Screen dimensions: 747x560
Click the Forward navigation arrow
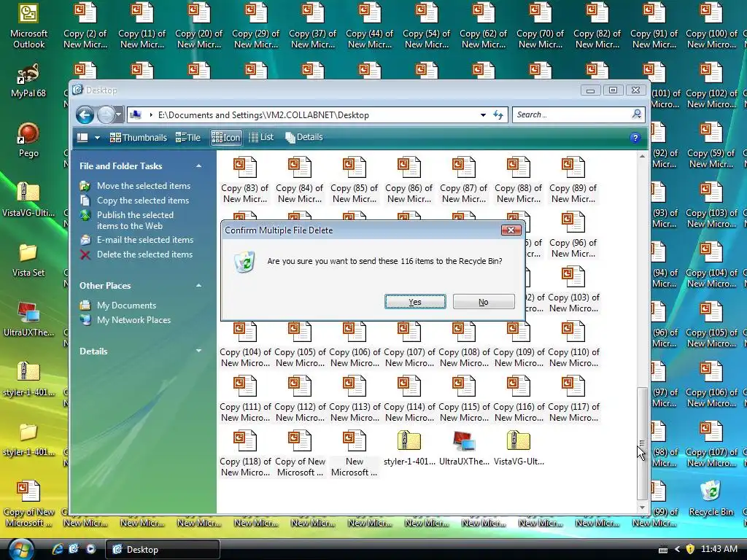(x=106, y=114)
